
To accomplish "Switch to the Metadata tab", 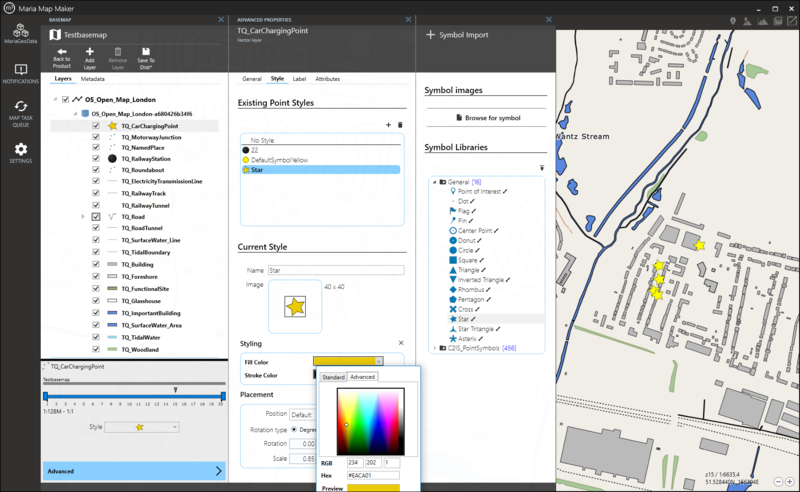I will [93, 79].
